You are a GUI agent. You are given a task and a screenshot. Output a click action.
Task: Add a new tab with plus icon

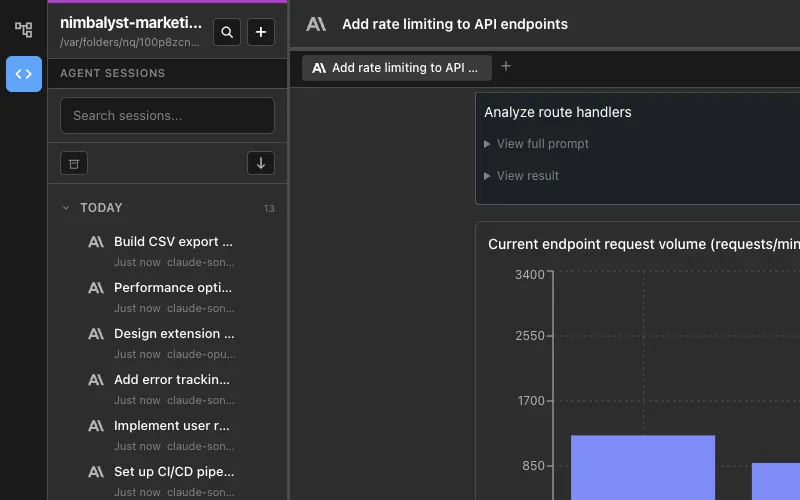click(506, 66)
